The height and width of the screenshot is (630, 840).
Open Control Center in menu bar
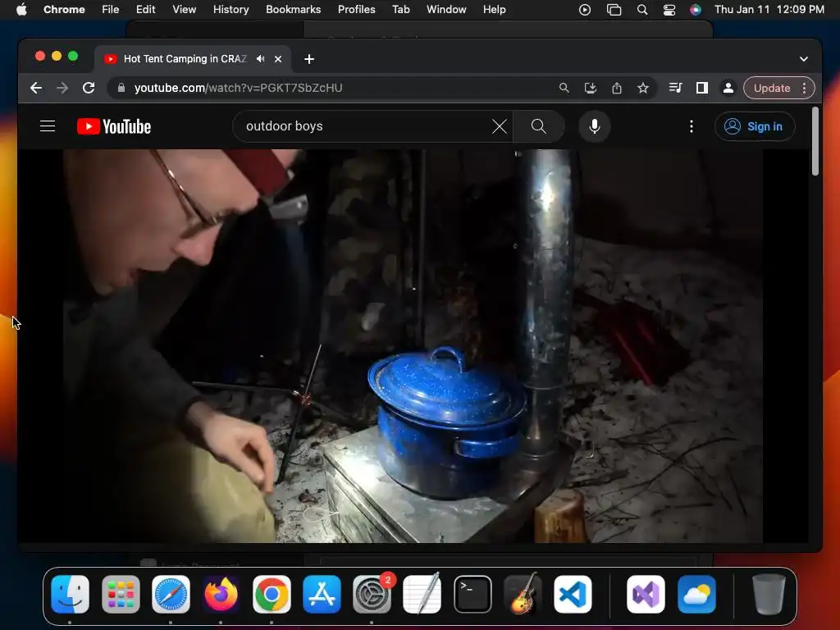coord(669,10)
